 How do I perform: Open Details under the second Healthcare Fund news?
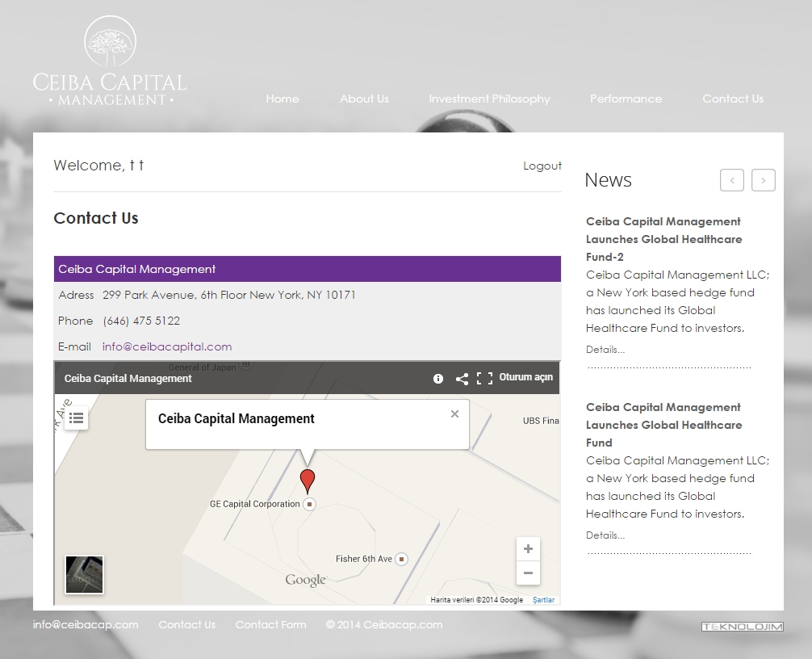[605, 535]
